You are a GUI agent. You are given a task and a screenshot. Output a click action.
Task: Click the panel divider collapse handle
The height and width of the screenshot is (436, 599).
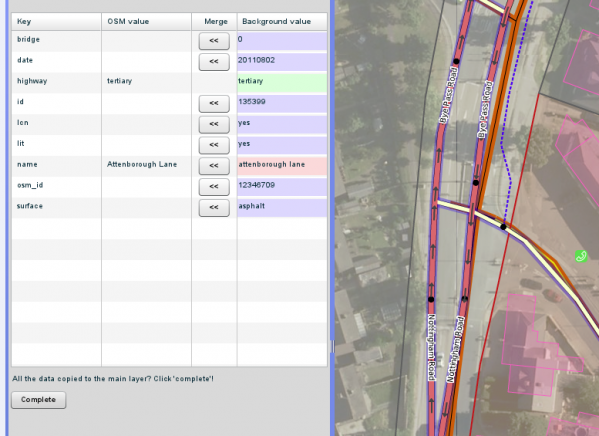(x=332, y=347)
